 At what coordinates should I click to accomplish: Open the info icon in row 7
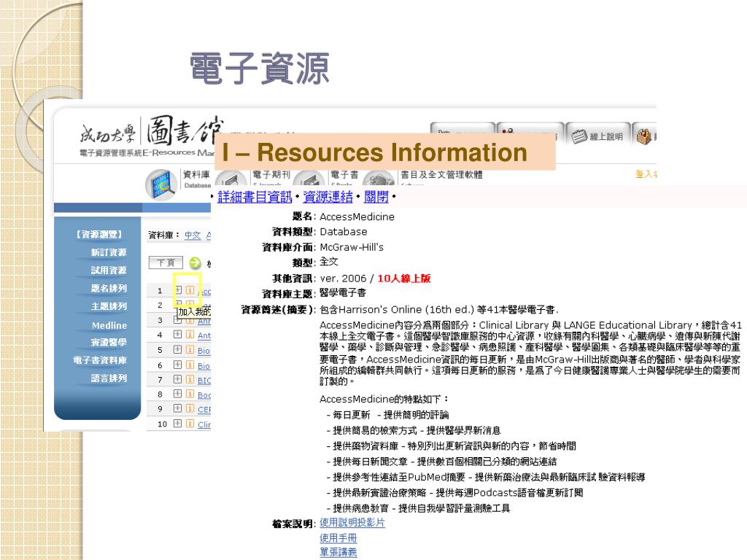point(190,379)
